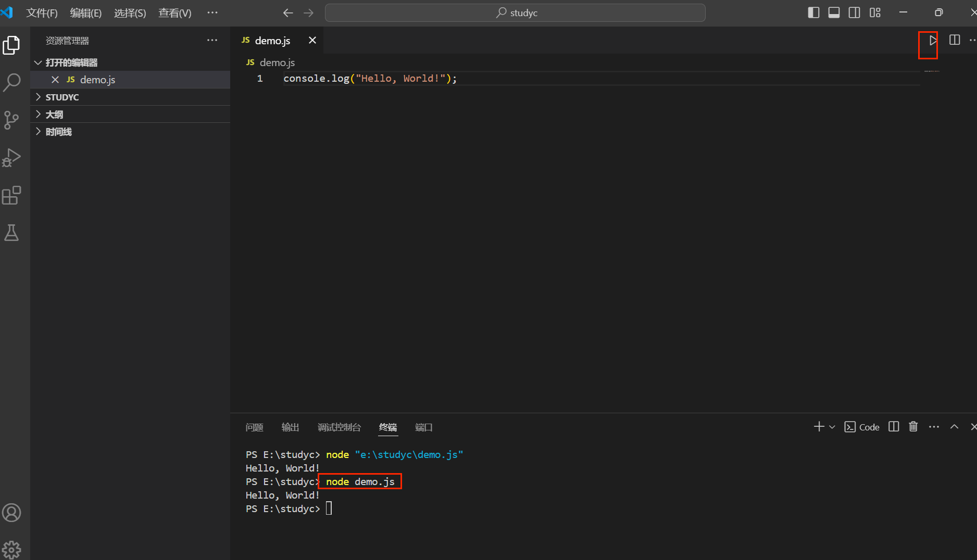
Task: Open the Source Control view
Action: [11, 120]
